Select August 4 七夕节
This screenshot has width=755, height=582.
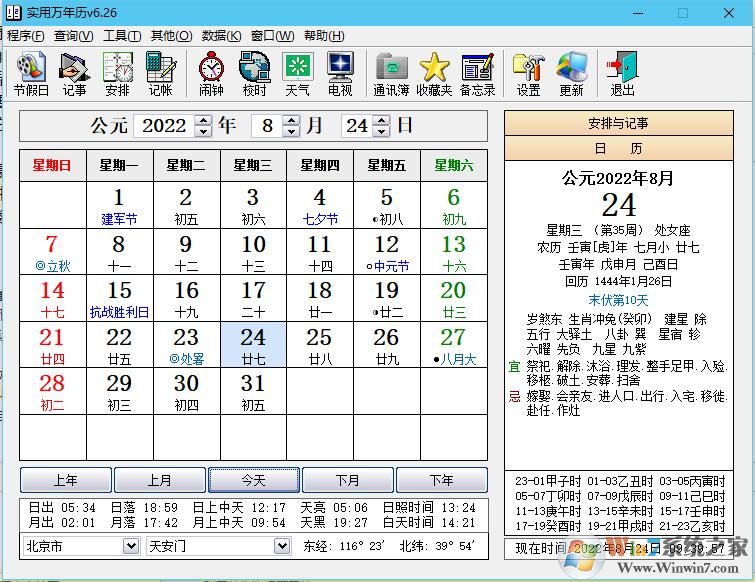click(x=320, y=205)
